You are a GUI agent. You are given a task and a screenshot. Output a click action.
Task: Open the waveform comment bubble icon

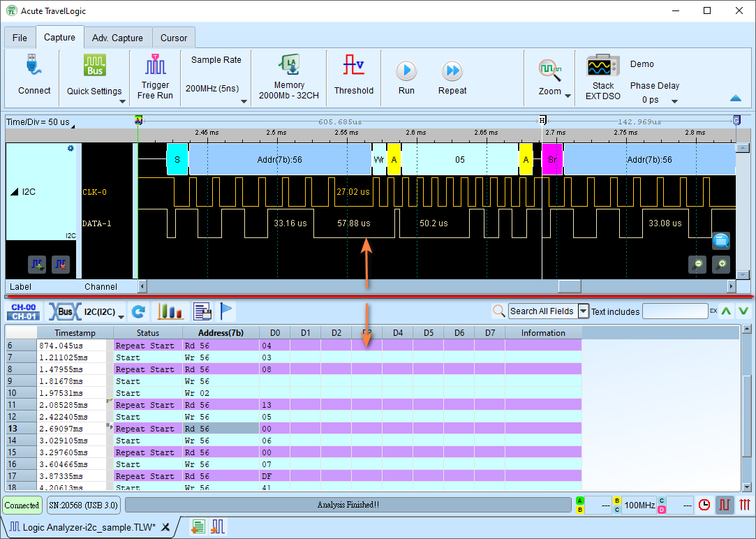(x=721, y=240)
